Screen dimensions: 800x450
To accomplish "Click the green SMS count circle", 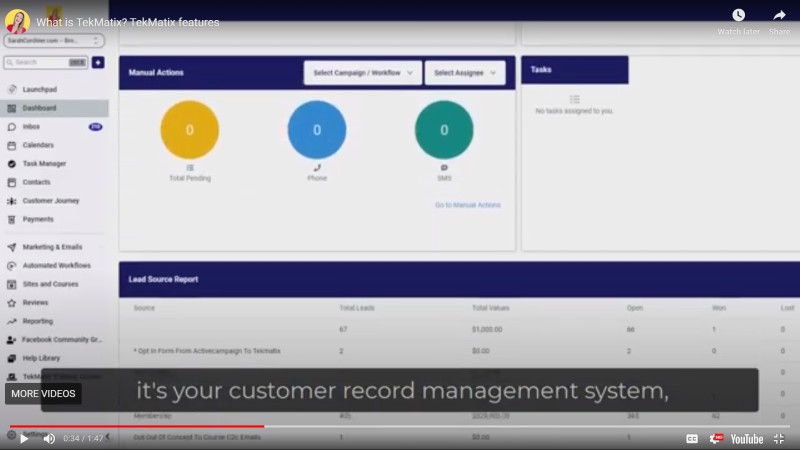I will 444,130.
